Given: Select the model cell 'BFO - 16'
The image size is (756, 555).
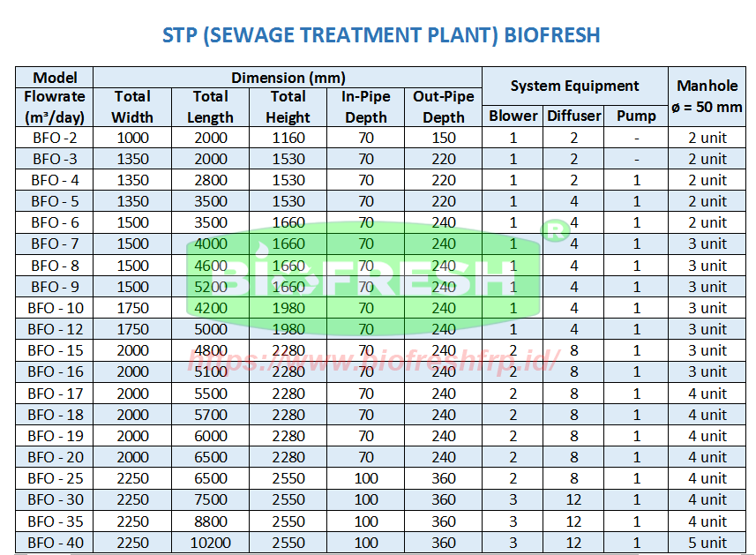Looking at the screenshot, I should point(55,371).
